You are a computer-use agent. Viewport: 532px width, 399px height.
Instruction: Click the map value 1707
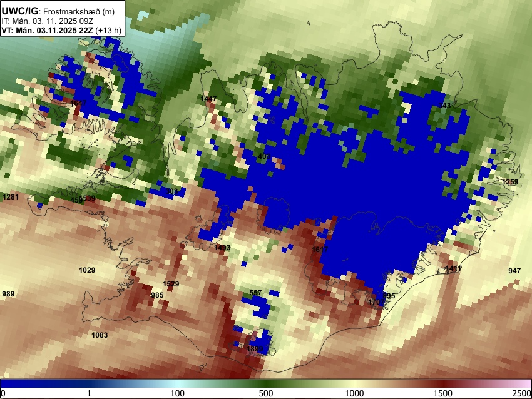click(376, 301)
